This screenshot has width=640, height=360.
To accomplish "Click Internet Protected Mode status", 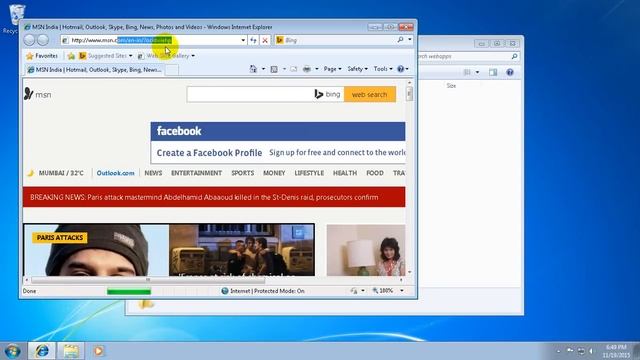I will click(263, 291).
